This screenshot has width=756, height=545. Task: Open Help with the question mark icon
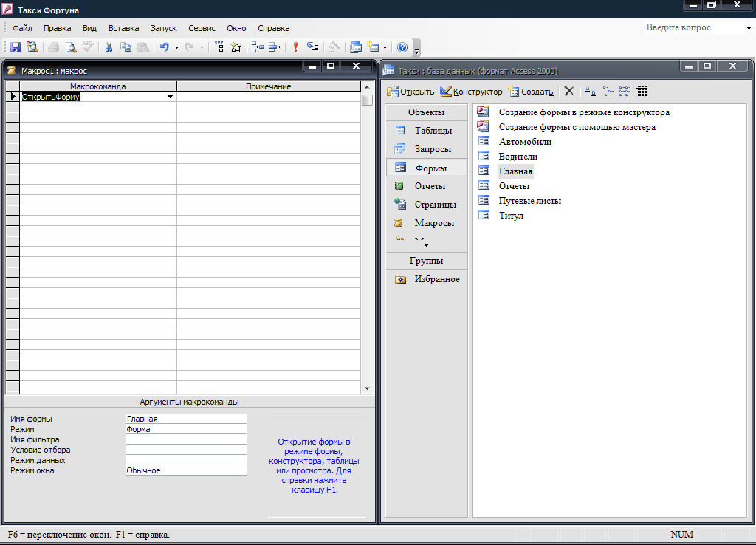coord(402,47)
